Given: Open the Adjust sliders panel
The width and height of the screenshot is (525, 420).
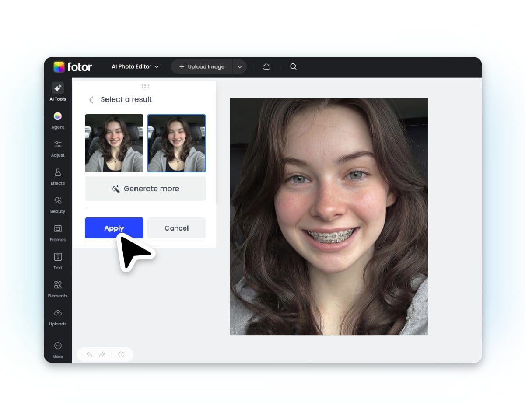Looking at the screenshot, I should 57,148.
